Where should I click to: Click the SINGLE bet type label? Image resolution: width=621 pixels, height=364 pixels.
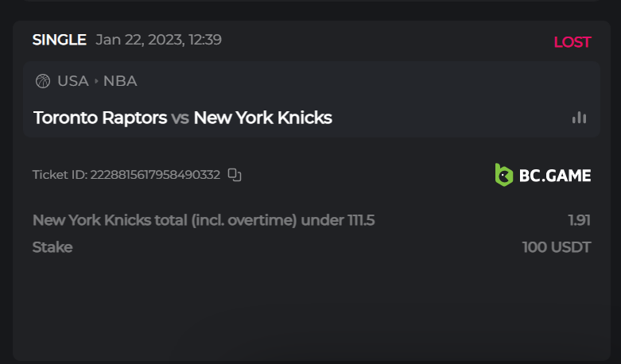coord(59,40)
